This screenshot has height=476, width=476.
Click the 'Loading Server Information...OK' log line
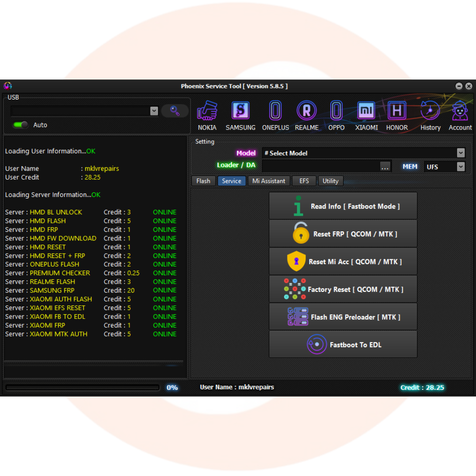point(53,195)
